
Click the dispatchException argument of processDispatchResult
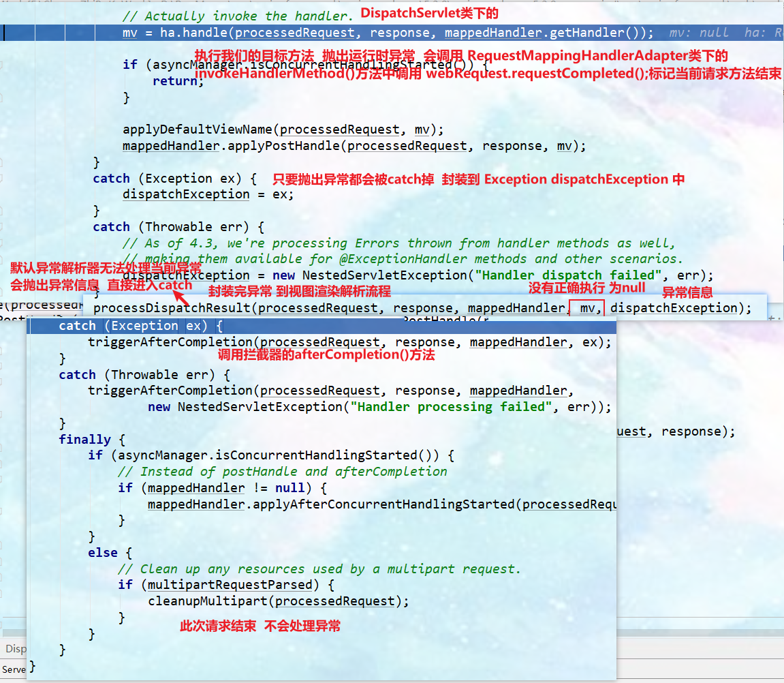tap(674, 308)
